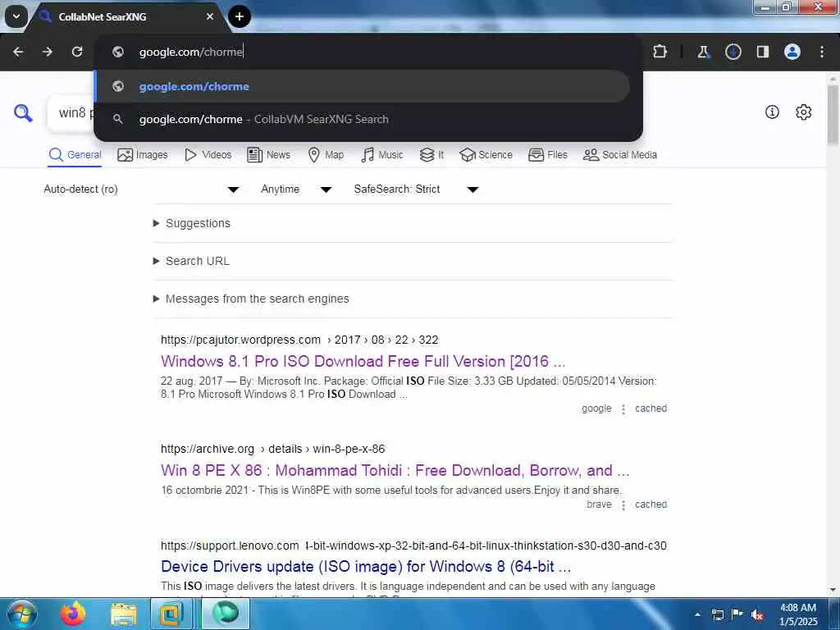Open the Anytime time range dropdown
Image resolution: width=840 pixels, height=630 pixels.
(296, 189)
